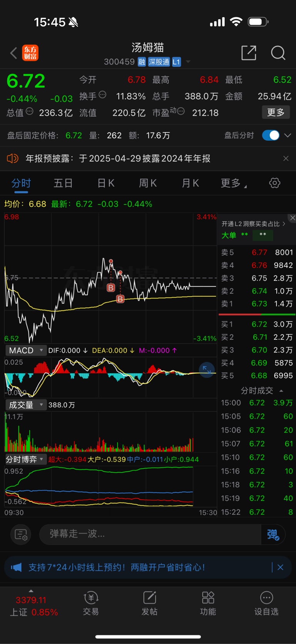296x644 pixels.
Task: Expand chart with fullscreen arrows icon
Action: (207, 370)
